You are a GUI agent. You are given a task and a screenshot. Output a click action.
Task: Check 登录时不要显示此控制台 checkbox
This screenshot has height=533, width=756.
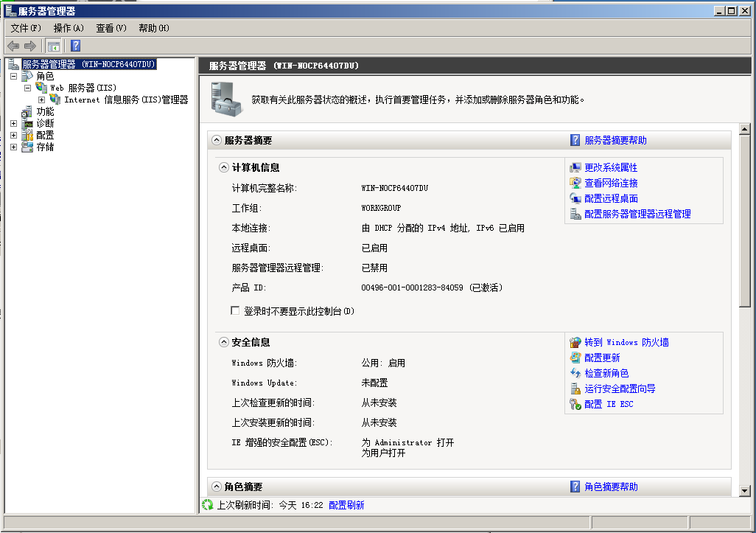[x=235, y=310]
